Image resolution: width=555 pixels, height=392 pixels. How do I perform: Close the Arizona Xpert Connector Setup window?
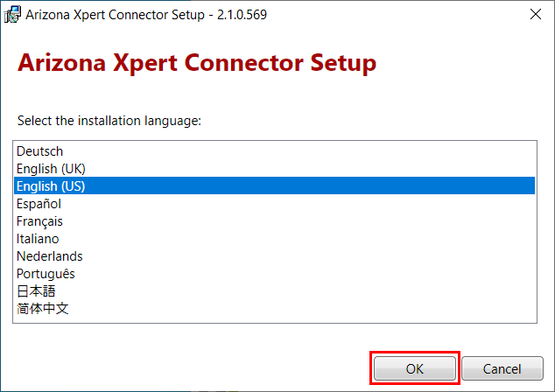click(536, 15)
